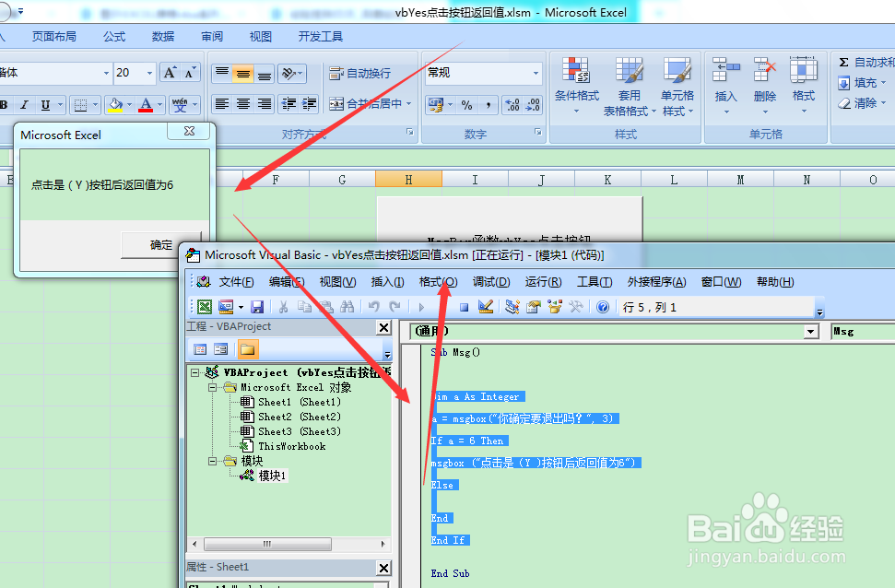Toggle center text horizontally in Excel ribbon
895x588 pixels.
tap(243, 104)
